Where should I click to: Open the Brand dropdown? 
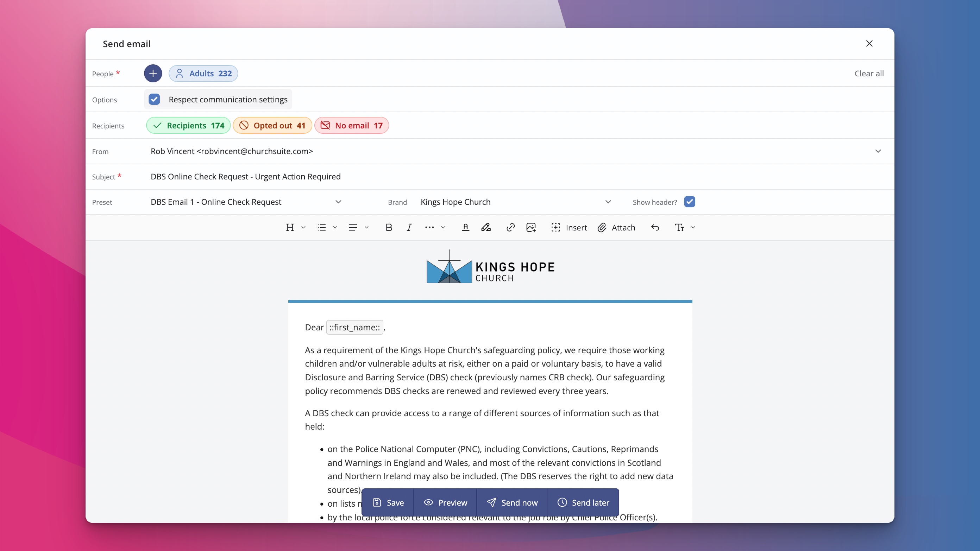(x=516, y=202)
